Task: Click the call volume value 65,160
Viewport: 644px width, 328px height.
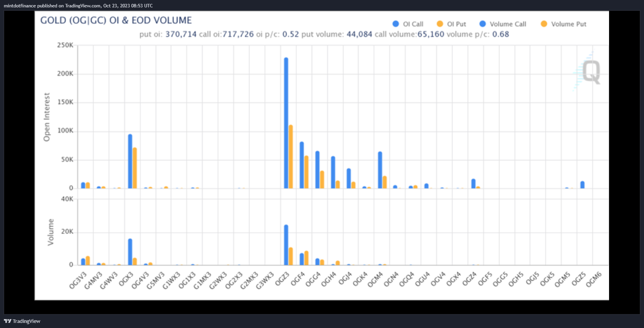Action: tap(431, 34)
